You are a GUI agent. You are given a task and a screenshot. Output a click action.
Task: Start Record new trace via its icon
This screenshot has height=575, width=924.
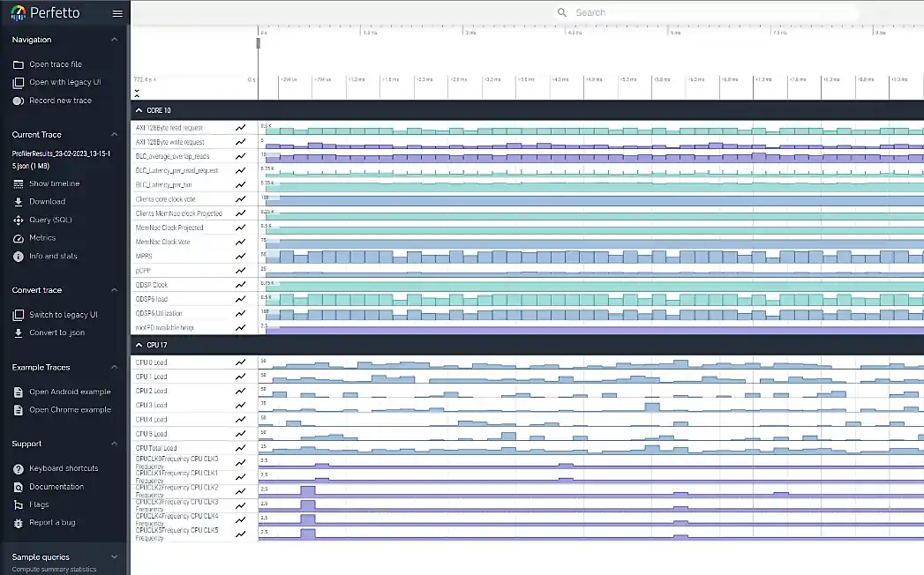click(x=17, y=100)
